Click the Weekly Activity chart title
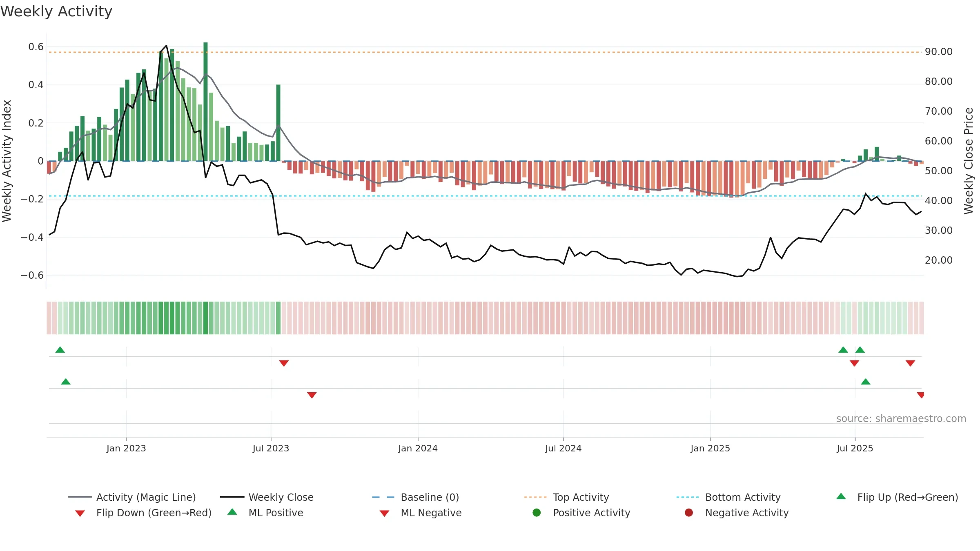Image resolution: width=980 pixels, height=551 pixels. tap(56, 11)
